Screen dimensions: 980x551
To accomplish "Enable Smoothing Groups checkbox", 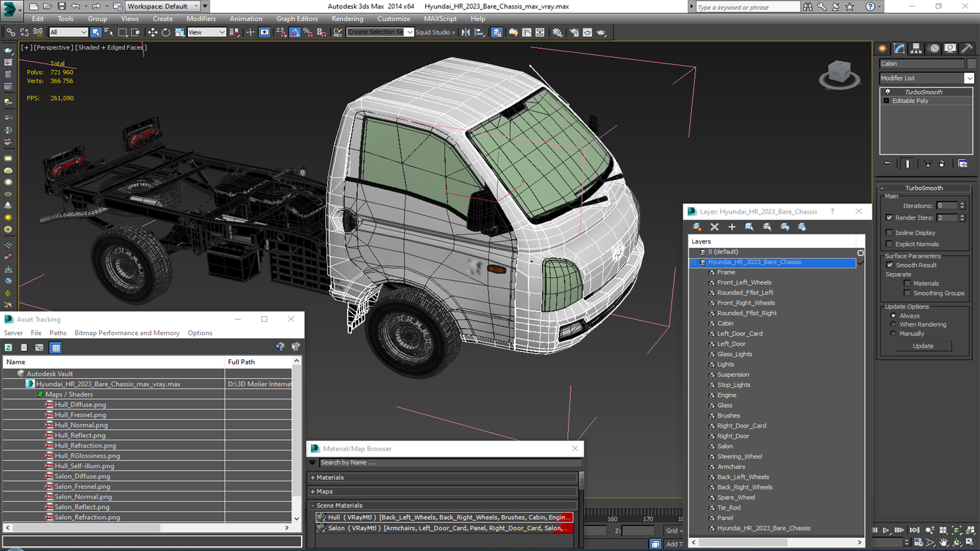I will 907,293.
